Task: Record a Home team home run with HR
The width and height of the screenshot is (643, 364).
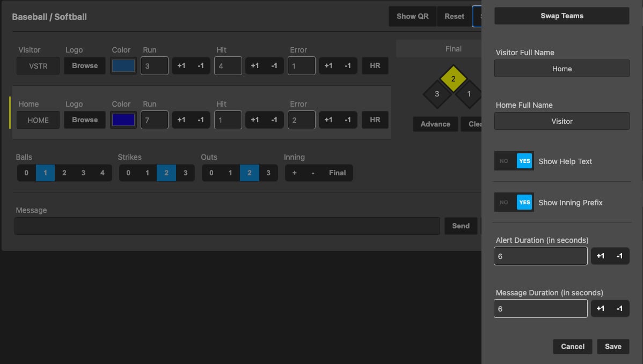Action: (375, 120)
